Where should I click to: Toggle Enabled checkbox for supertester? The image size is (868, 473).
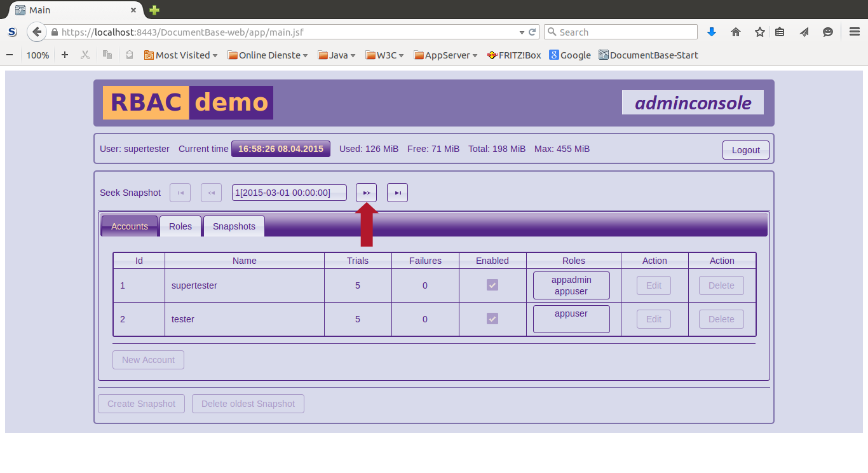[x=492, y=285]
